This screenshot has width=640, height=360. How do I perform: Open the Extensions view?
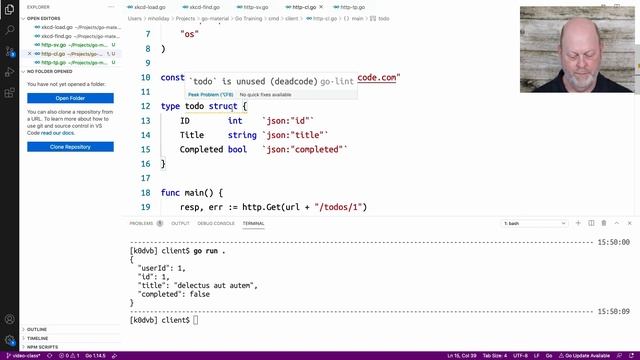point(9,93)
